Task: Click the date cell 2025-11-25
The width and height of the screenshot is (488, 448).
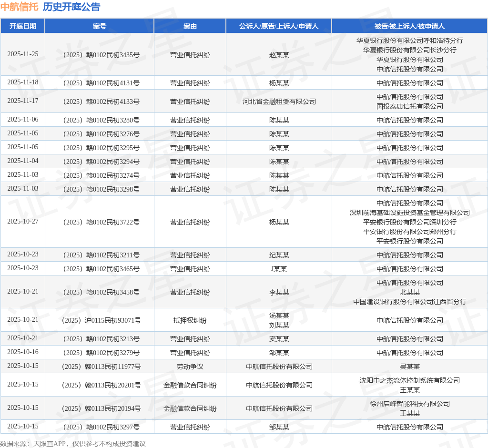Action: [23, 54]
